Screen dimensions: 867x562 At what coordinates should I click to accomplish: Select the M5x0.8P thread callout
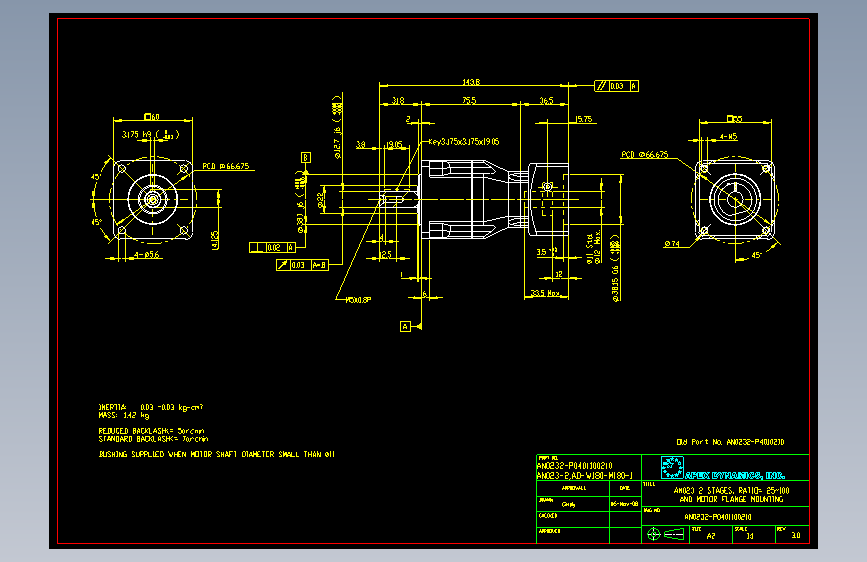point(358,300)
